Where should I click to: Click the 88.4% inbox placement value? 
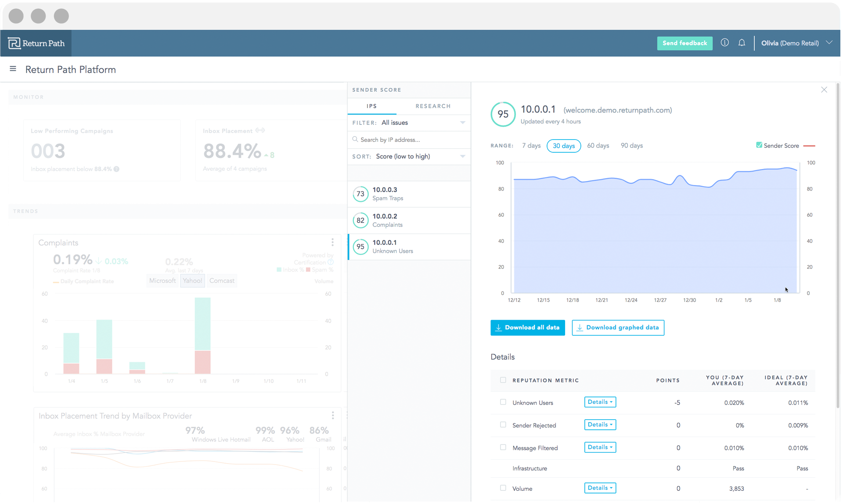(x=232, y=151)
